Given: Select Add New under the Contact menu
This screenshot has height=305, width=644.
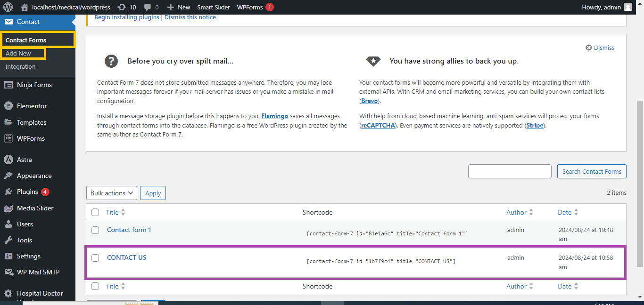Looking at the screenshot, I should (x=18, y=54).
